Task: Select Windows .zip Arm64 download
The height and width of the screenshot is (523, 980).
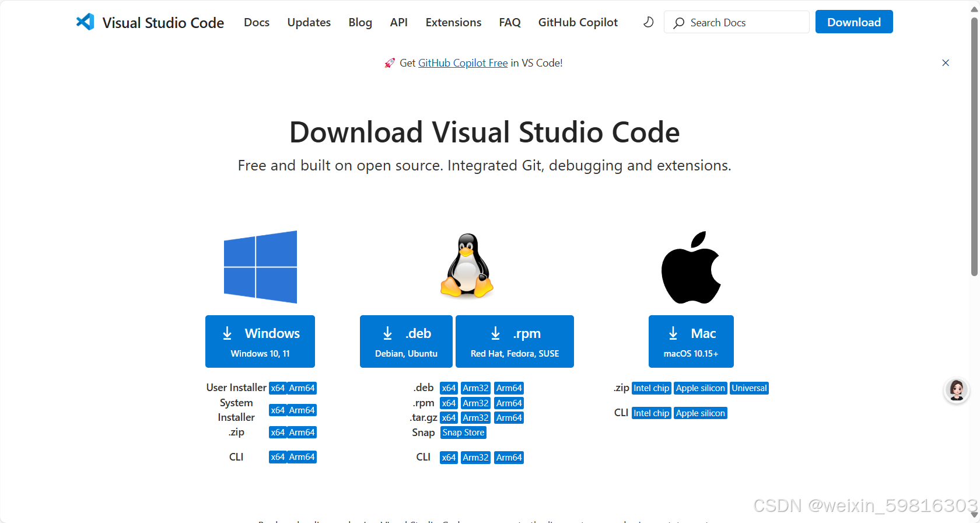Action: (302, 433)
